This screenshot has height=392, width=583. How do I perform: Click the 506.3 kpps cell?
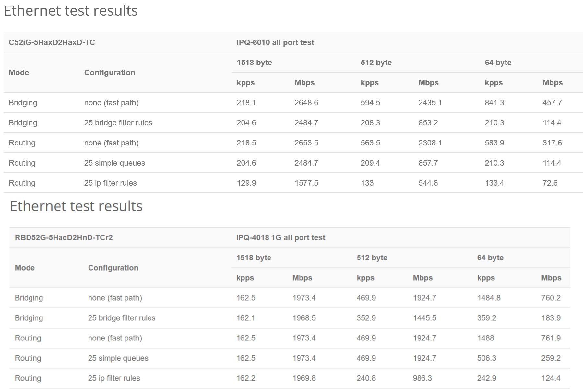pyautogui.click(x=486, y=358)
